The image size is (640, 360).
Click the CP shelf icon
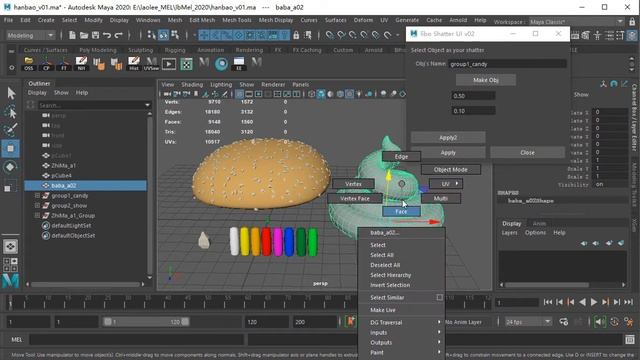coord(46,64)
